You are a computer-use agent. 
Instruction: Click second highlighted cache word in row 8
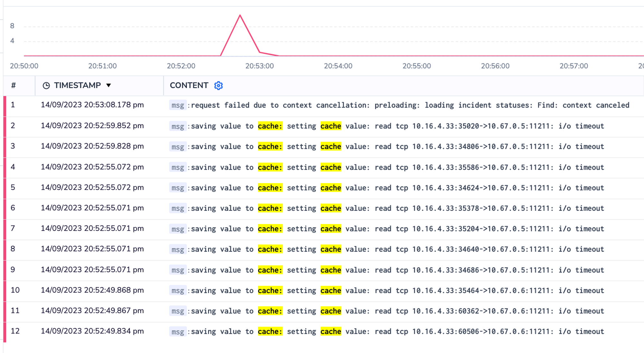[x=331, y=249]
